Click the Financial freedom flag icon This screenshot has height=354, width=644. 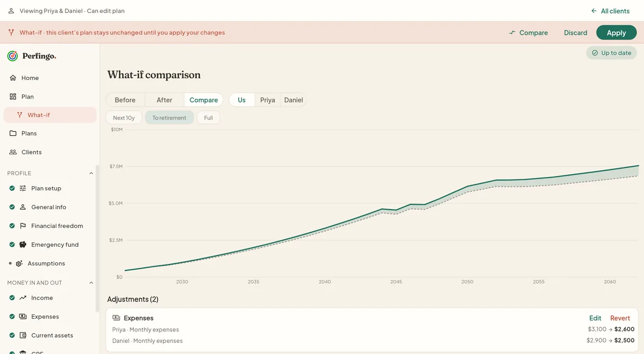click(23, 226)
